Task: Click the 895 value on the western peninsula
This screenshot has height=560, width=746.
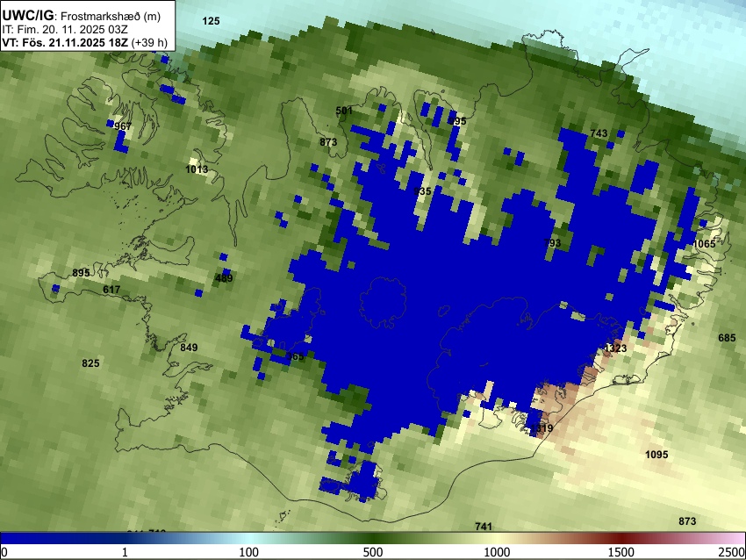Action: pyautogui.click(x=82, y=273)
